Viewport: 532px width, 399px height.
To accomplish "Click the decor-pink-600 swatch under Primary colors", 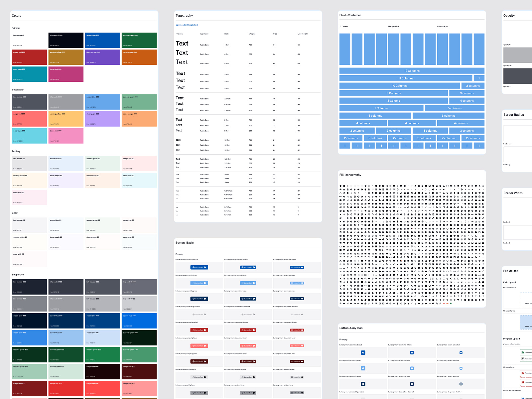I will click(66, 74).
